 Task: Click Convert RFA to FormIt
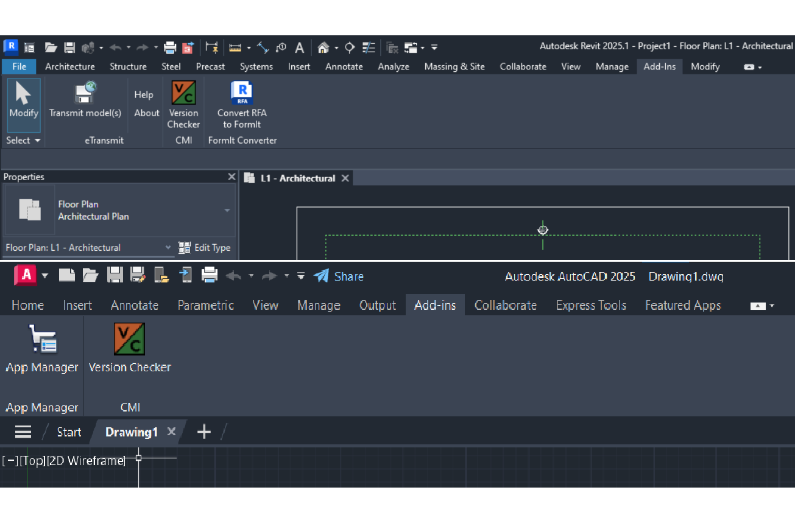point(242,105)
